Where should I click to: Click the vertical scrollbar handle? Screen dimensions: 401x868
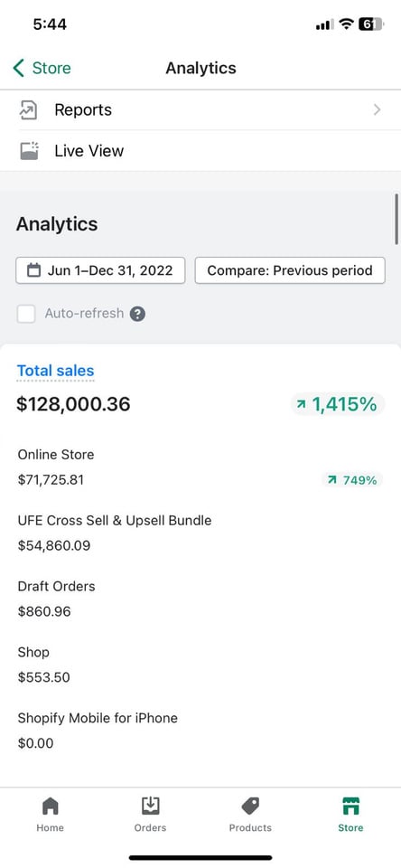[x=396, y=219]
